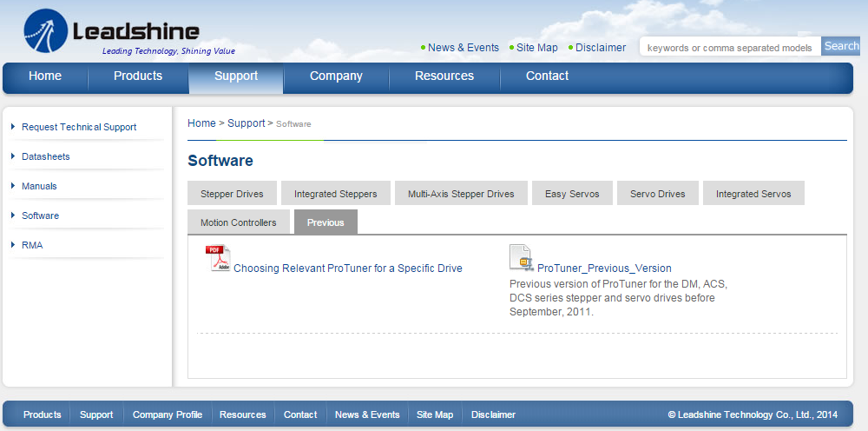The width and height of the screenshot is (868, 431).
Task: Open Manuals in the sidebar
Action: pos(39,186)
